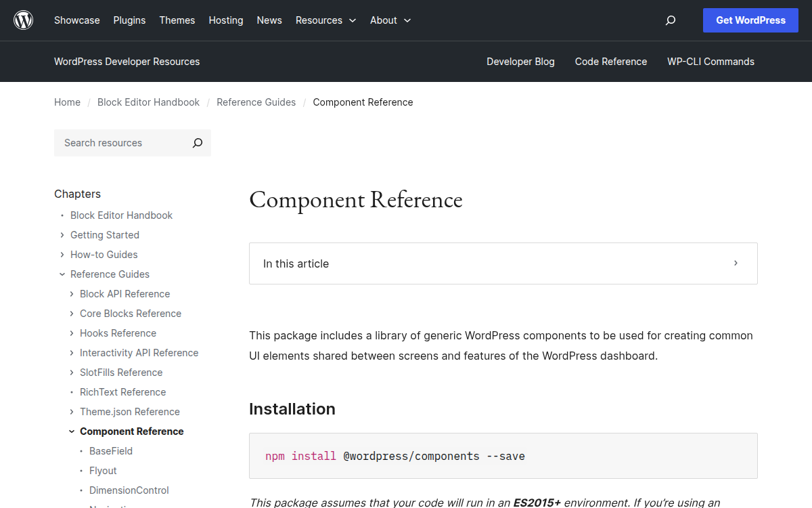Click the Installation heading
Screen dimensions: 812x508
(x=292, y=409)
